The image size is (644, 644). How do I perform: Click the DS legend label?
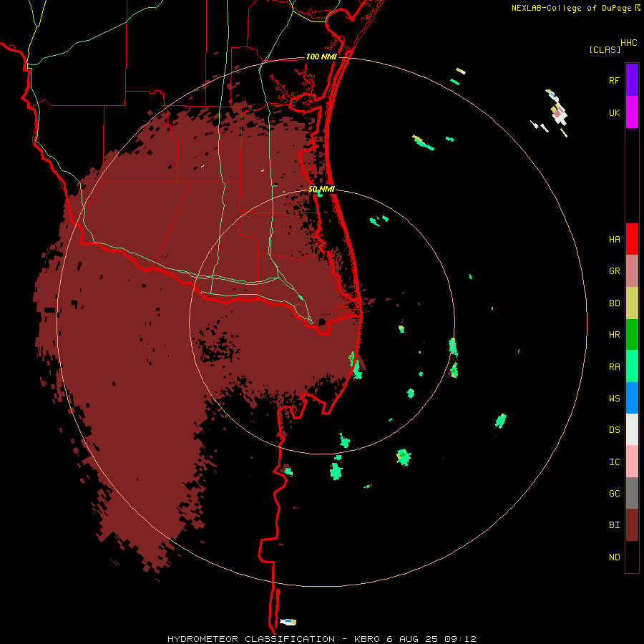tap(614, 429)
